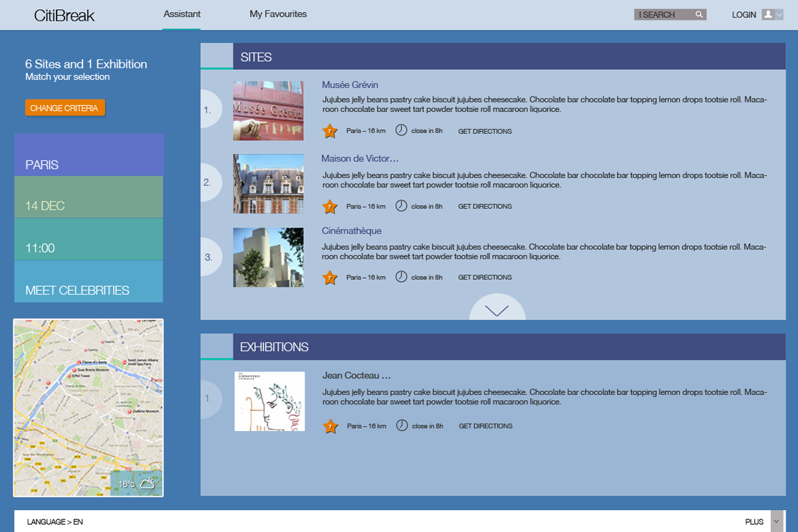Open the Jean Cocteau exhibition thumbnail
The width and height of the screenshot is (798, 532).
[269, 401]
